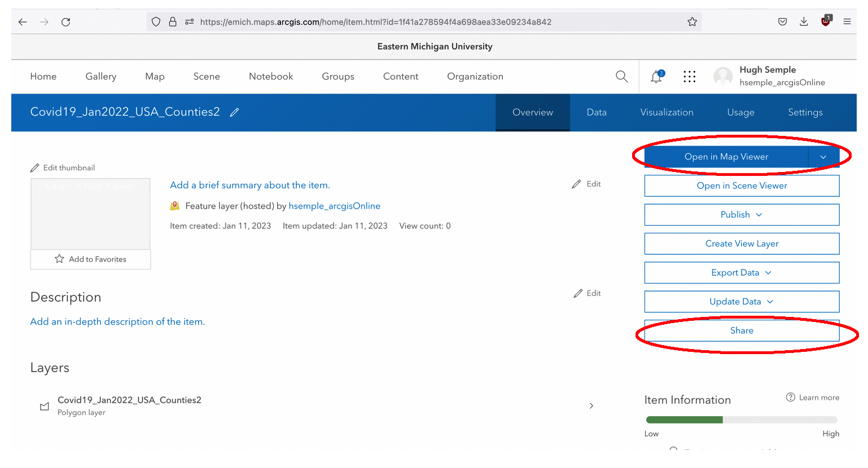
Task: Open the Publish dropdown
Action: (742, 215)
